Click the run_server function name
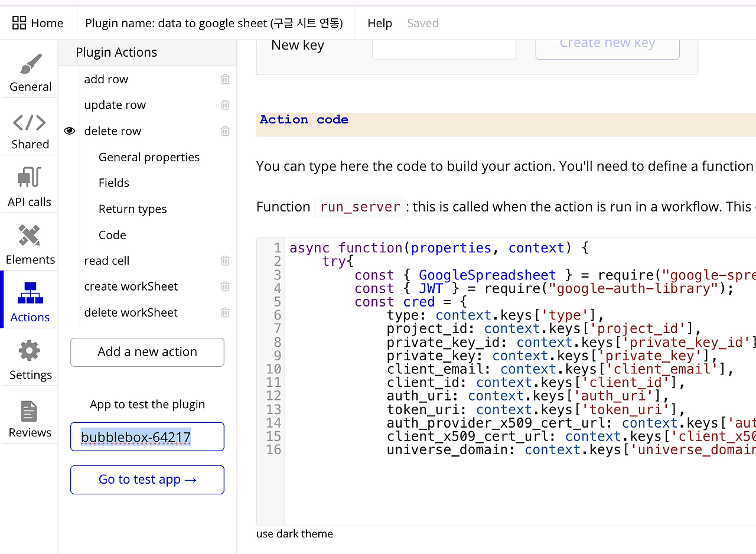Viewport: 756px width, 554px height. [x=360, y=207]
